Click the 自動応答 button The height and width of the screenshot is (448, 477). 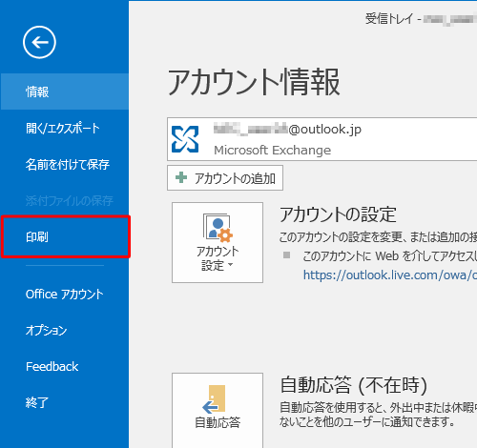(x=218, y=410)
